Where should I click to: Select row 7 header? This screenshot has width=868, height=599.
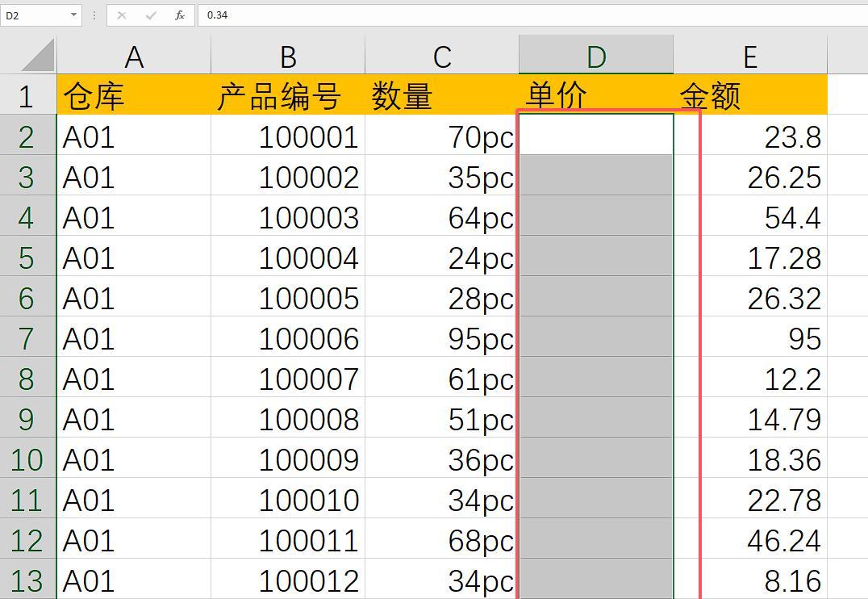click(27, 337)
